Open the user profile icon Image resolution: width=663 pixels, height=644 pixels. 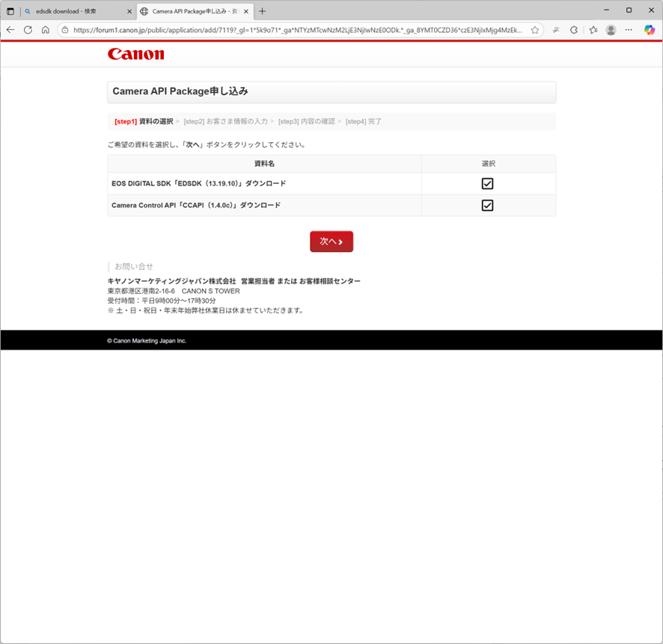pyautogui.click(x=611, y=30)
